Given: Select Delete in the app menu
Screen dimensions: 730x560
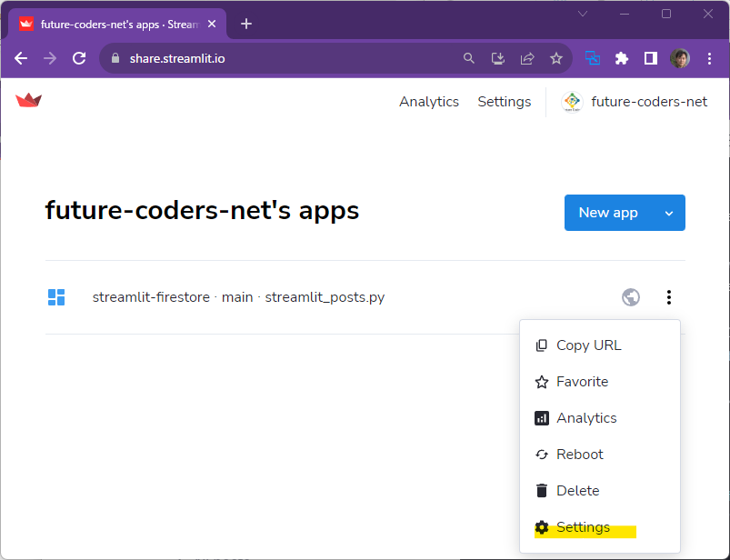Looking at the screenshot, I should point(600,491).
